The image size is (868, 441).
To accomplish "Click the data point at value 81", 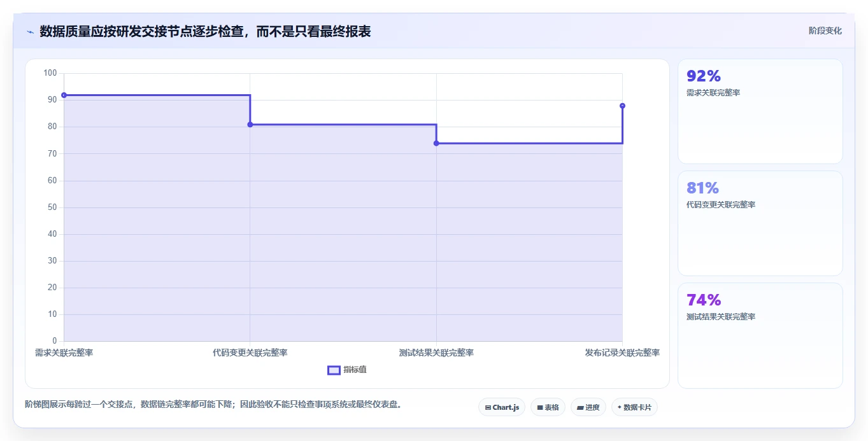I will pyautogui.click(x=250, y=125).
